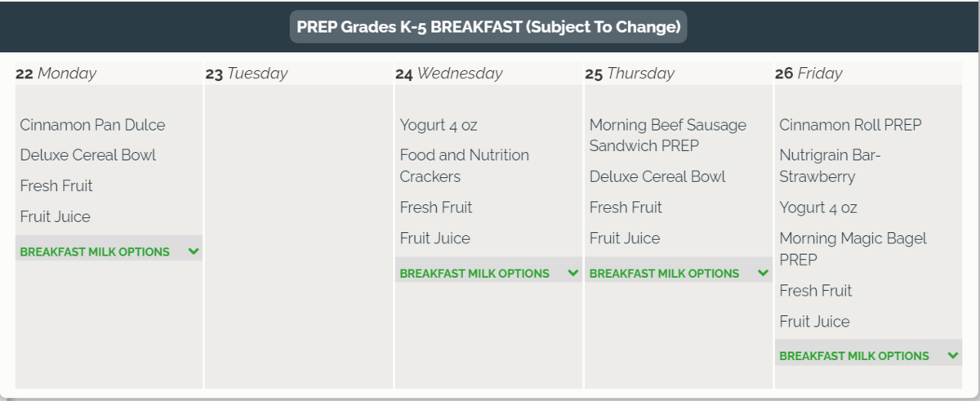Viewport: 980px width, 401px height.
Task: View Food and Nutrition Crackers details
Action: (x=464, y=166)
